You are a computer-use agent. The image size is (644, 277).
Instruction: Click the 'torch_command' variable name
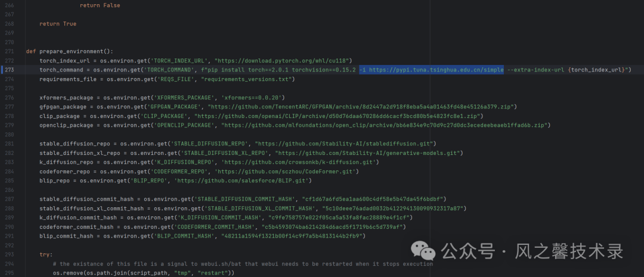coord(61,70)
